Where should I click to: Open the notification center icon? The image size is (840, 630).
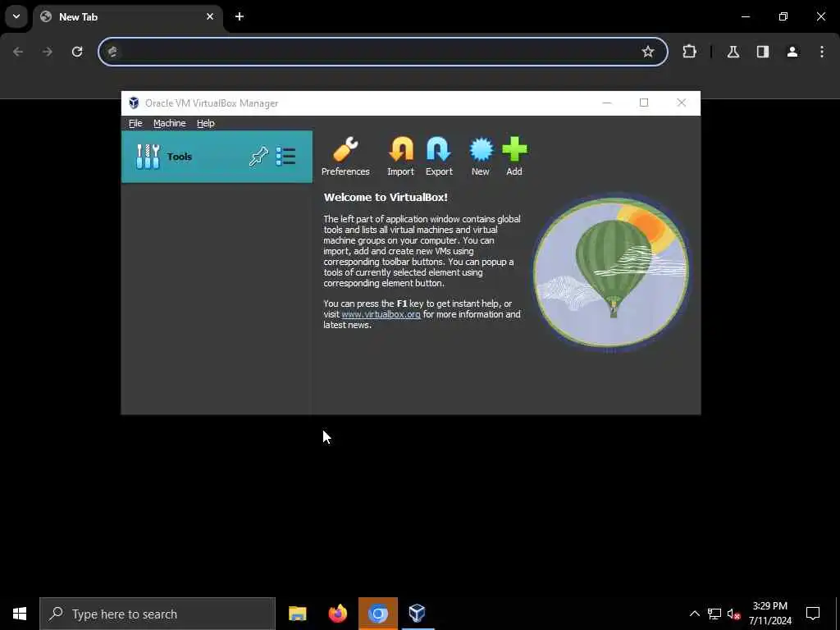click(813, 614)
